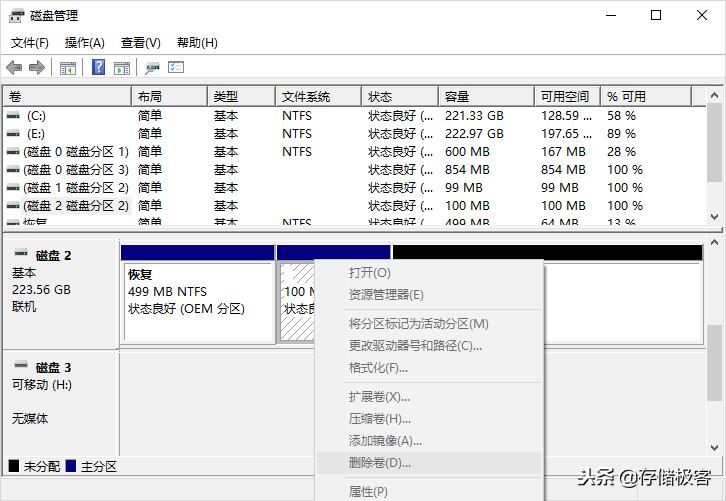The image size is (726, 501).
Task: Show/hide console tree toolbar icon
Action: 68,68
